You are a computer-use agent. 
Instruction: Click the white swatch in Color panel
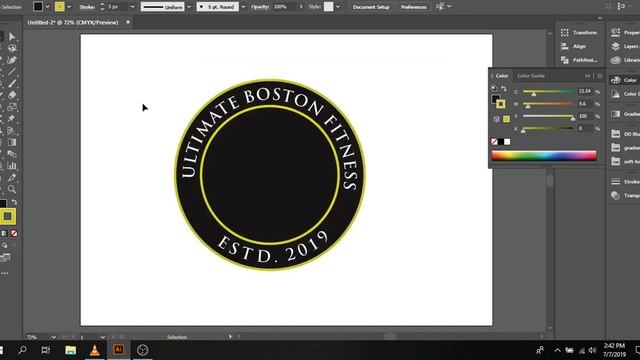click(x=507, y=142)
